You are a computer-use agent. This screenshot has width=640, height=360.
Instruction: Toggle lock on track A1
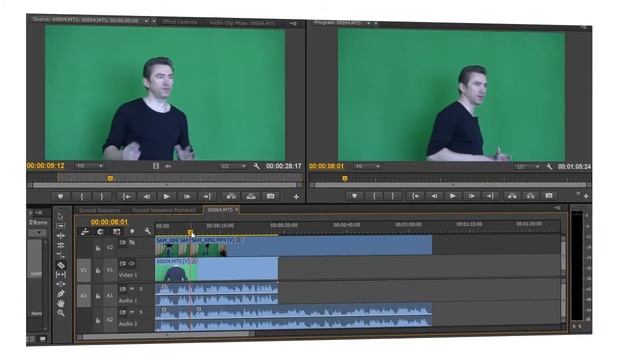coord(98,296)
